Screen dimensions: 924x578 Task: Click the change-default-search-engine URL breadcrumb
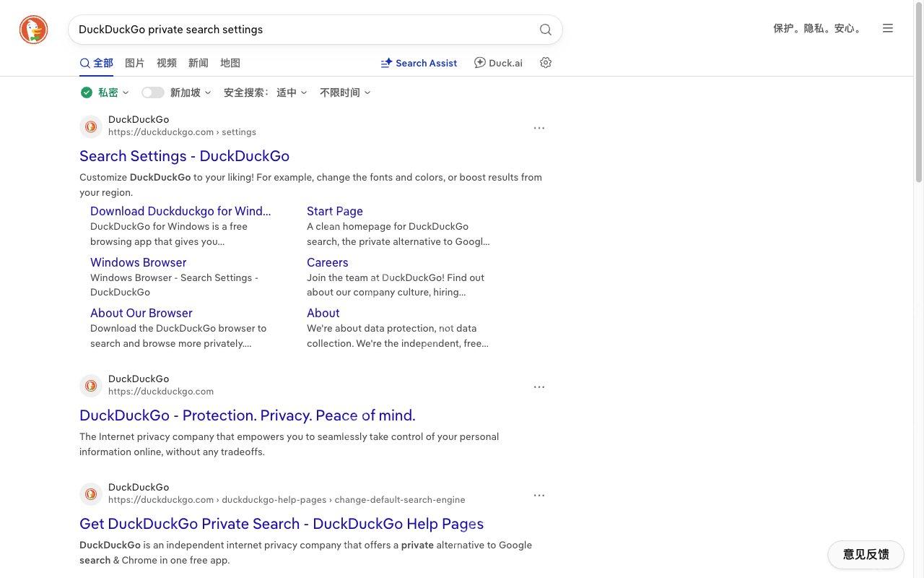tap(400, 500)
